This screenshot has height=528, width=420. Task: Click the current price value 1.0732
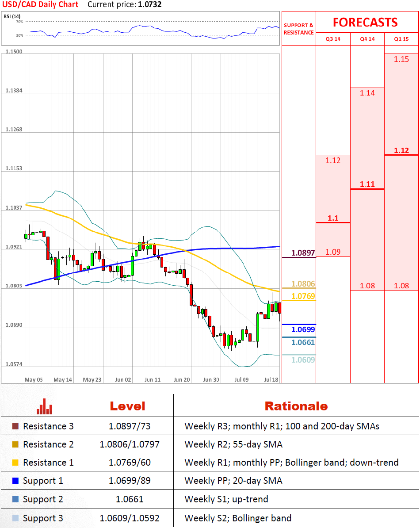click(150, 5)
